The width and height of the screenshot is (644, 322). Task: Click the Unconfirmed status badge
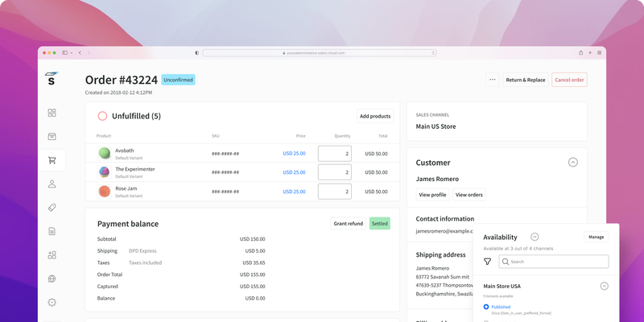coord(178,80)
